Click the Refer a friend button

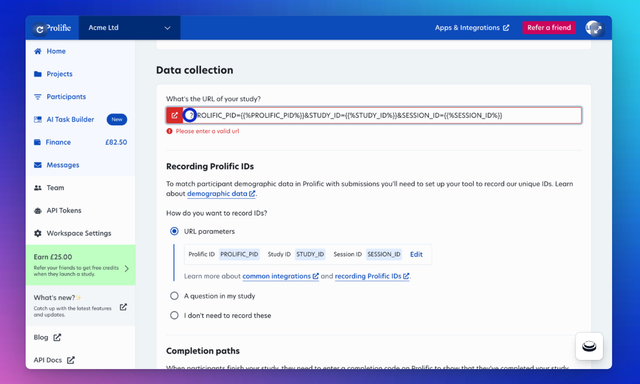click(x=549, y=28)
